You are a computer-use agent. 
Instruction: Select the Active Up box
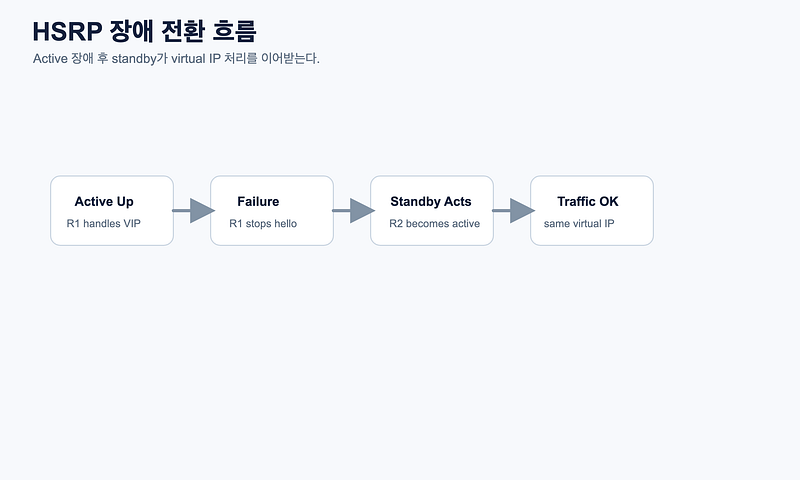112,211
